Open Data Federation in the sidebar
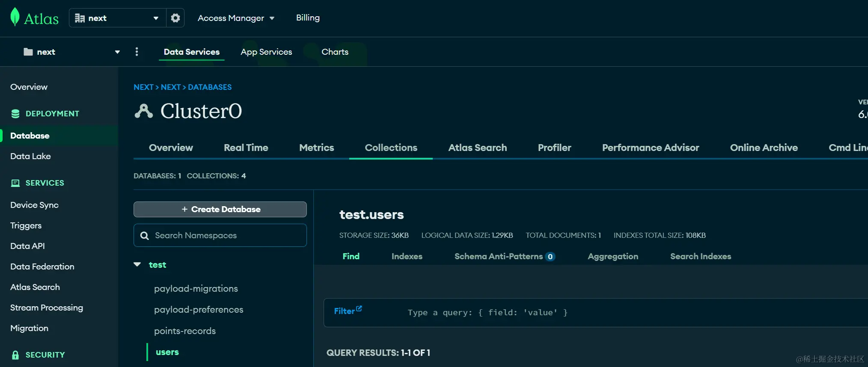This screenshot has width=868, height=367. tap(42, 266)
